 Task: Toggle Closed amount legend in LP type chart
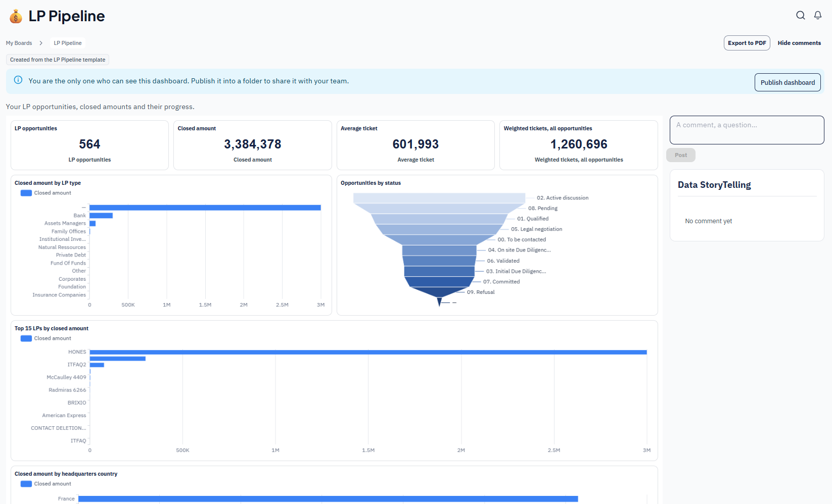click(x=46, y=193)
